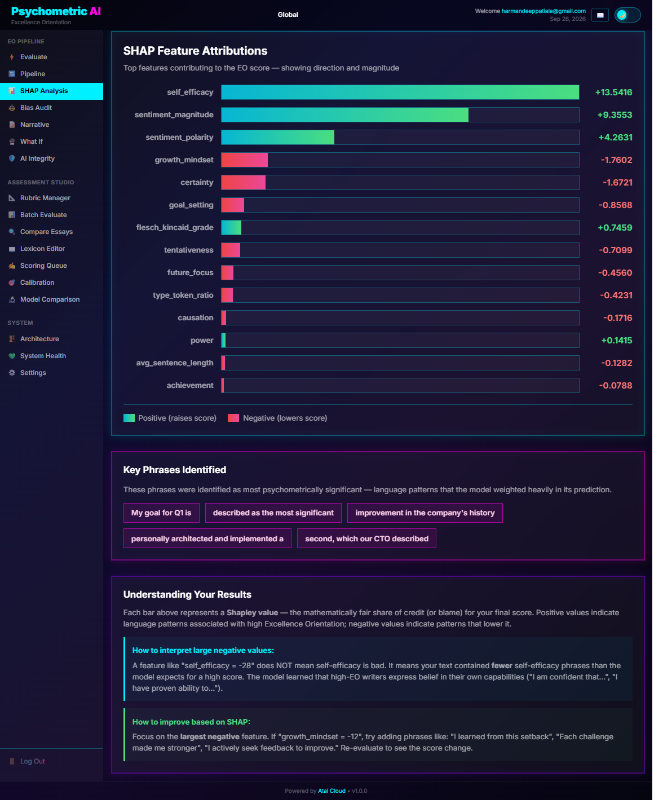Click the Evaluate lightning icon
Image resolution: width=663 pixels, height=812 pixels.
pyautogui.click(x=12, y=57)
